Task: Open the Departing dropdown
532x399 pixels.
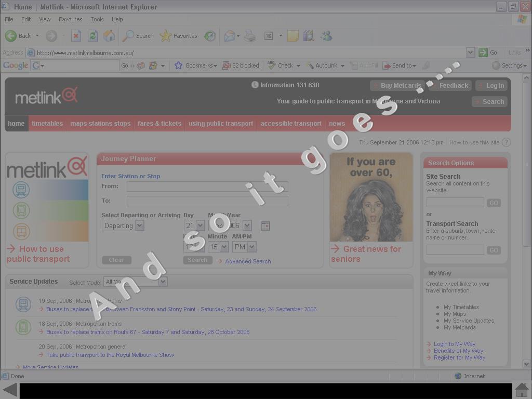Action: 123,225
